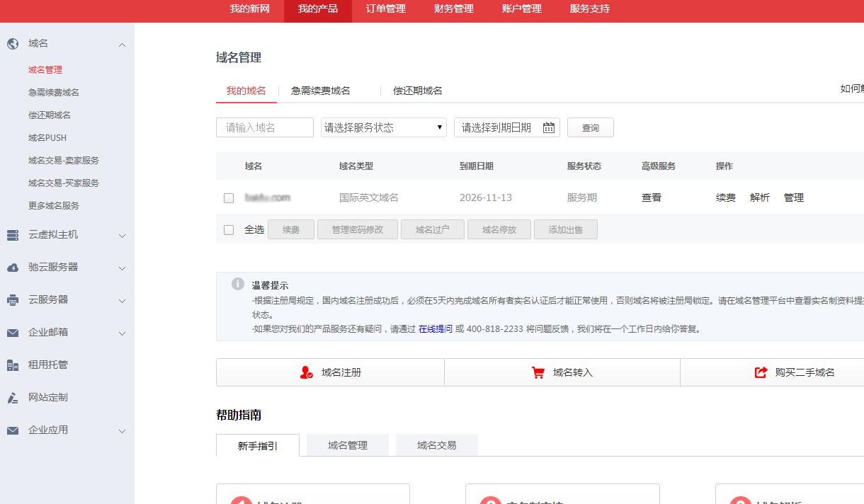The width and height of the screenshot is (864, 504).
Task: Open the calendar icon in the date filter
Action: (x=548, y=127)
